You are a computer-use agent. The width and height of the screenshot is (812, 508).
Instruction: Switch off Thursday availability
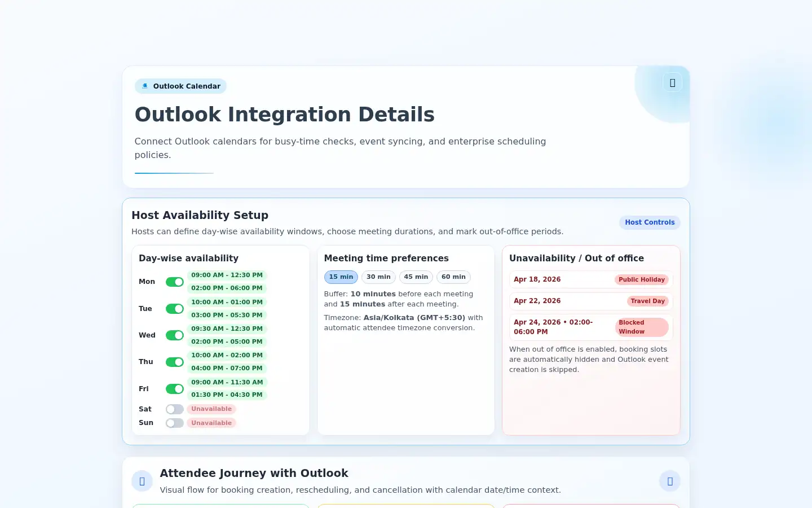[175, 362]
